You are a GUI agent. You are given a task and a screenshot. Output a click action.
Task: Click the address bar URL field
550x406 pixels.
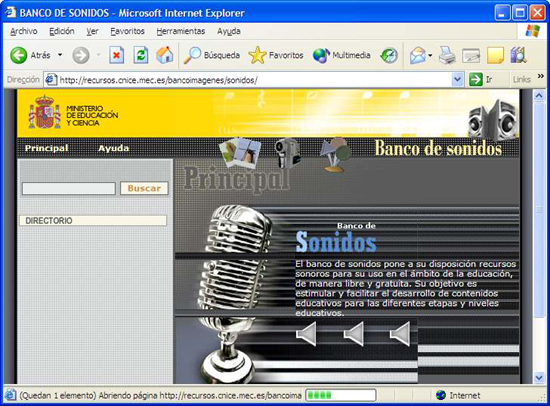pos(255,80)
